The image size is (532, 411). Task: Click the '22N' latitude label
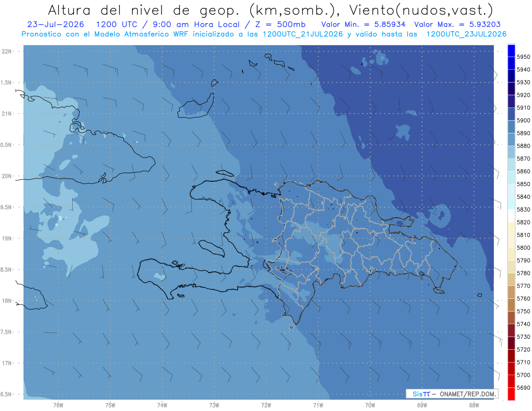[6, 51]
